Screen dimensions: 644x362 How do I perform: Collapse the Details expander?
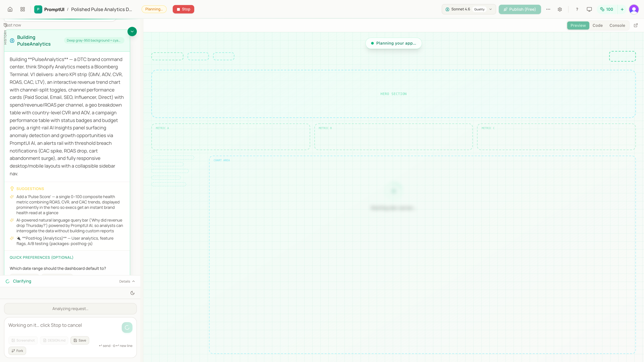click(127, 281)
